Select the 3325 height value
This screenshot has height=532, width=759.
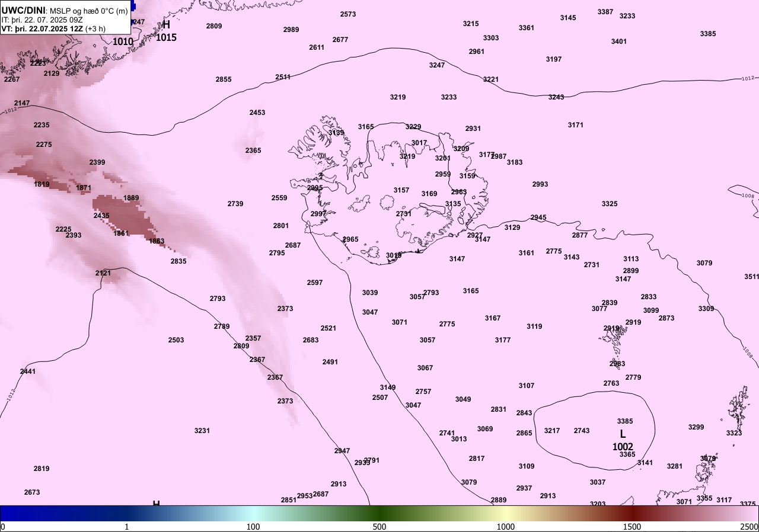tap(610, 204)
